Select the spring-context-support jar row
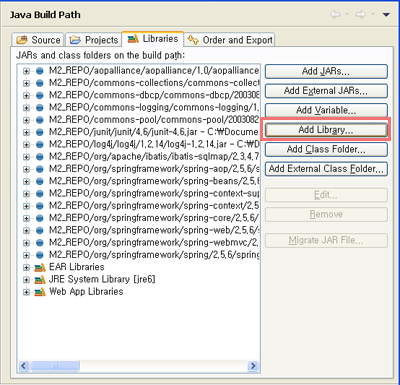 154,194
